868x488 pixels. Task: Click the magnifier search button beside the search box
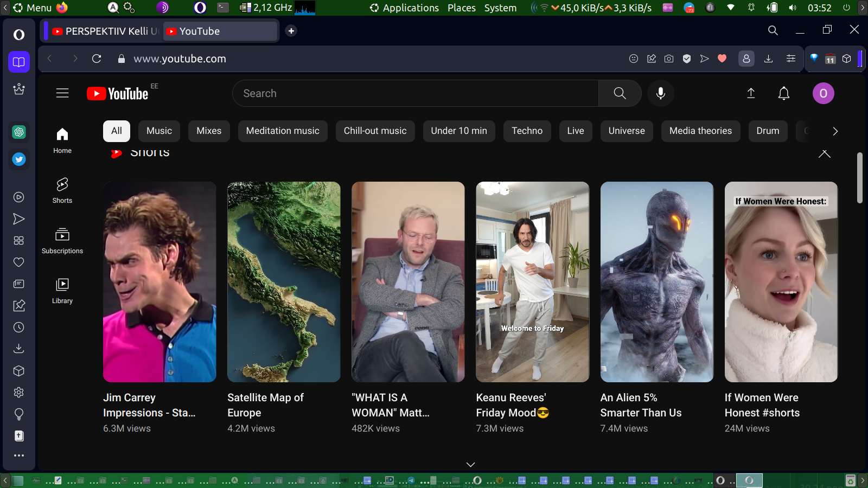[x=620, y=93]
